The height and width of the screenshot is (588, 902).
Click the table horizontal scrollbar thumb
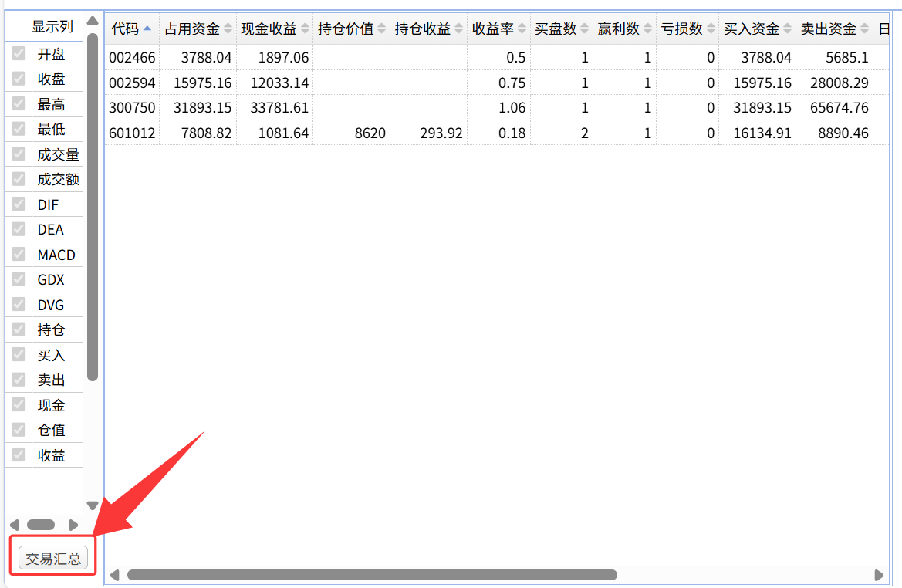pyautogui.click(x=372, y=576)
